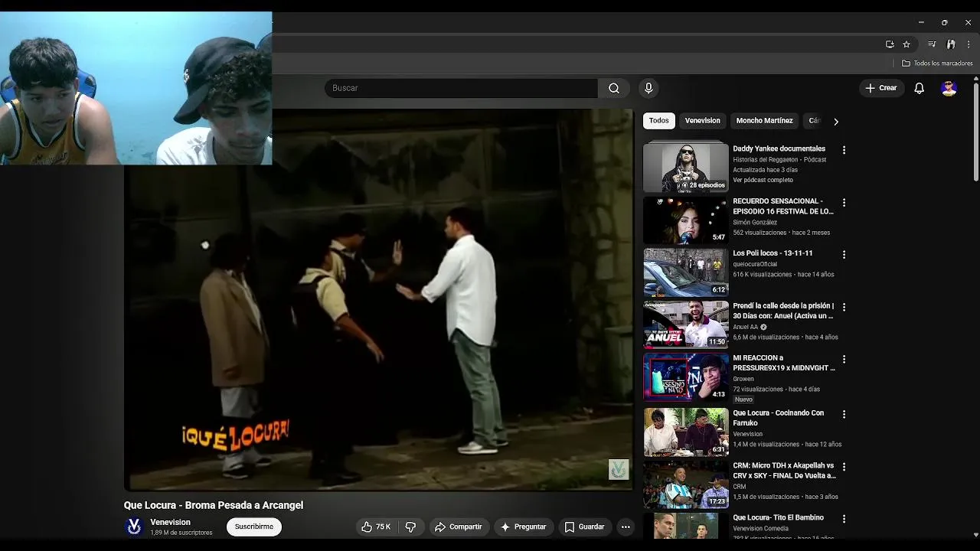Like the video with thumbs-up
Screen dimensions: 980x551
coord(376,527)
